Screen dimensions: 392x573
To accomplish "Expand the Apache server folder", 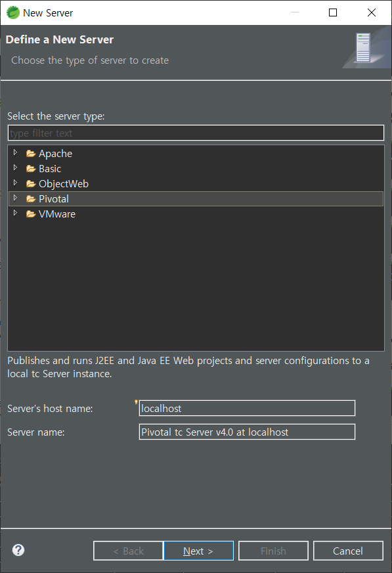I will pyautogui.click(x=15, y=152).
